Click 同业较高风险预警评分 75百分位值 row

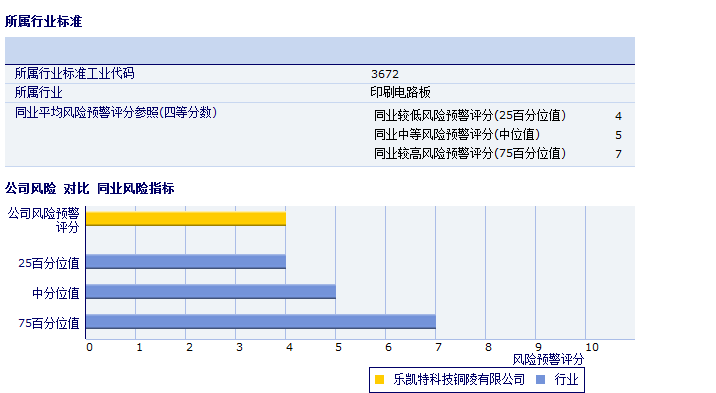(498, 154)
